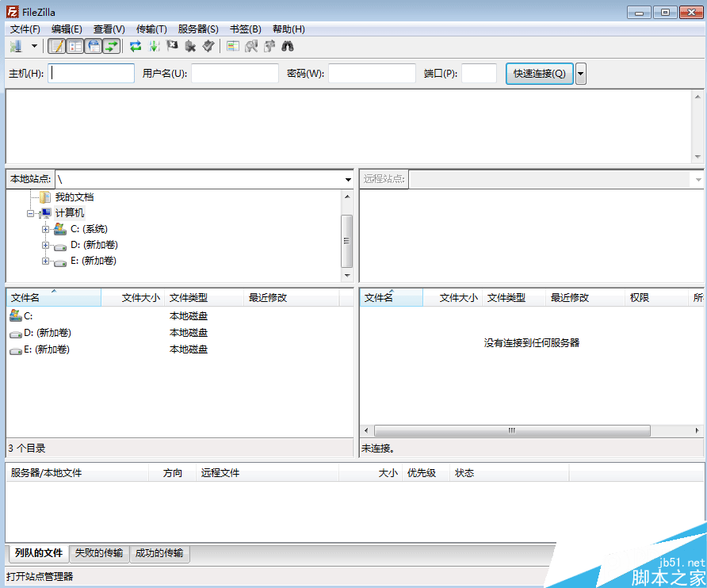Screen dimensions: 707x588
Task: Open the 文件(F) menu
Action: (x=25, y=29)
